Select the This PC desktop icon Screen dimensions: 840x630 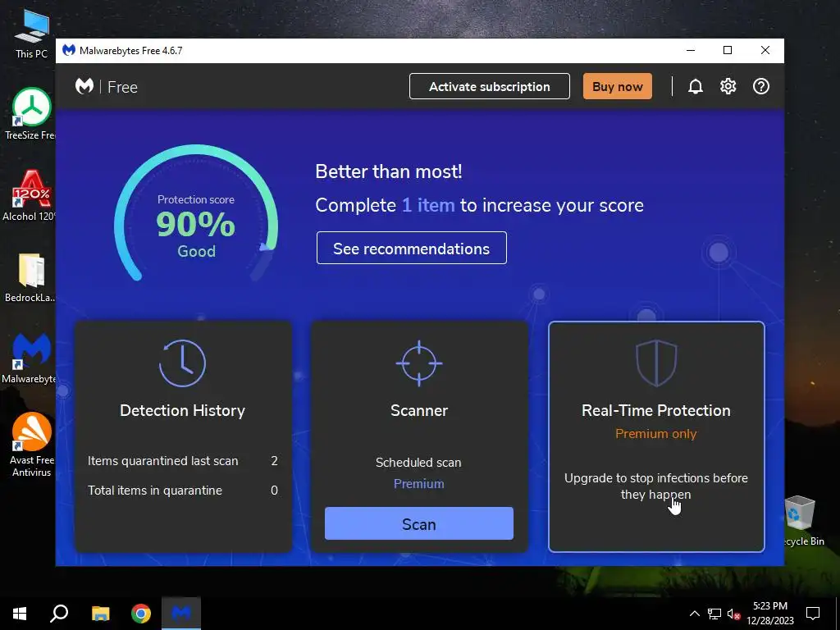pyautogui.click(x=32, y=34)
